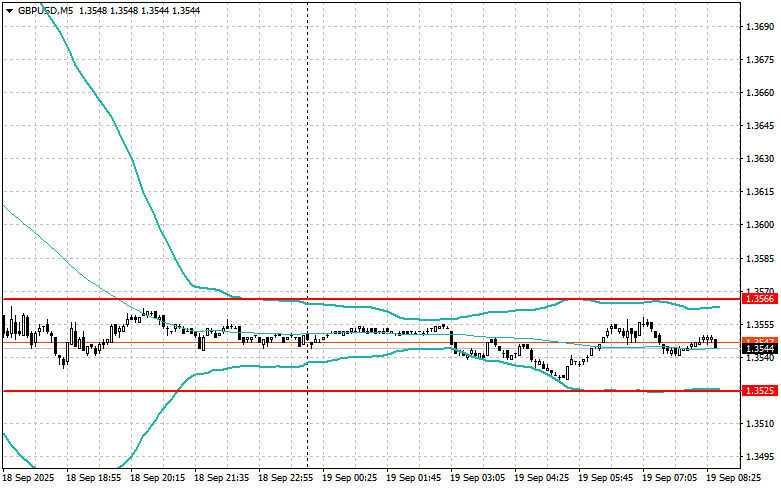Click the 18 Sep 20:15 time label
Viewport: 781px width, 489px height.
157,478
